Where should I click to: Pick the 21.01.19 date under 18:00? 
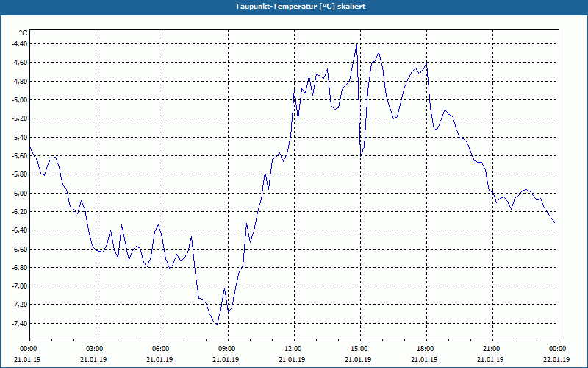coord(424,359)
